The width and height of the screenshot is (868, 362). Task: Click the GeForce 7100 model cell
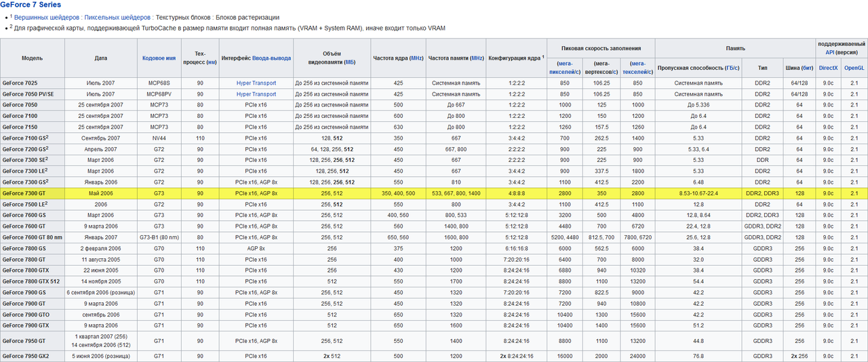33,116
